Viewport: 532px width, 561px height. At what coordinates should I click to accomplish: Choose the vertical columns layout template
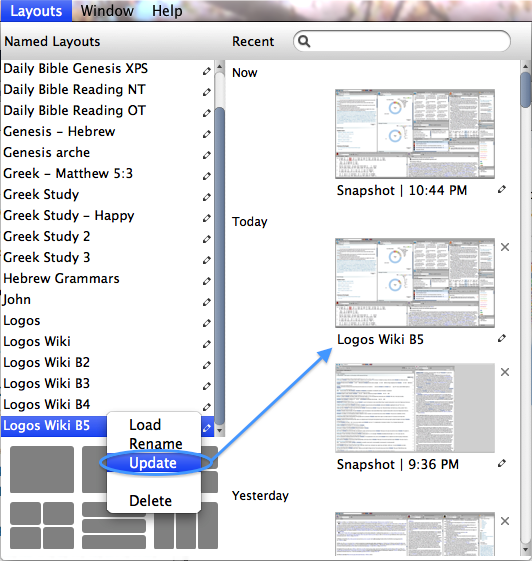point(186,525)
